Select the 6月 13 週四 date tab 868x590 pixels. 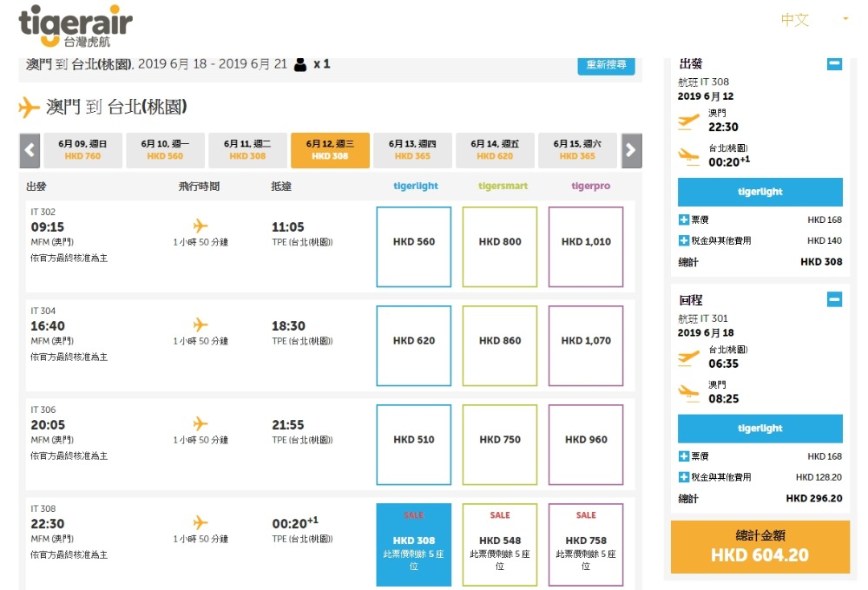[x=412, y=150]
